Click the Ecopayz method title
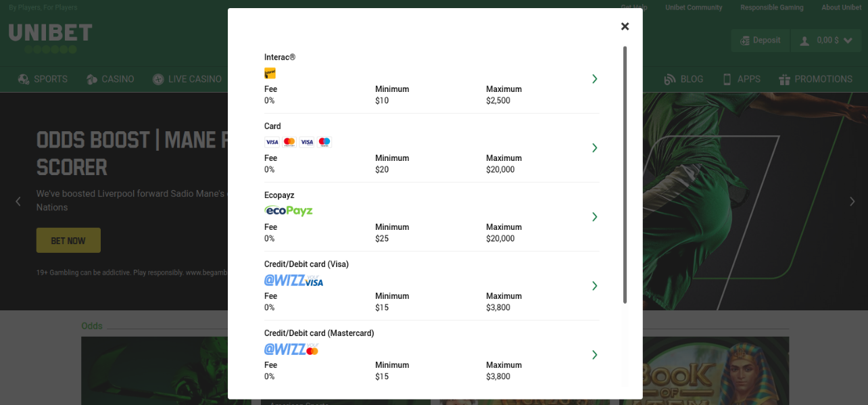Image resolution: width=868 pixels, height=405 pixels. [x=279, y=195]
